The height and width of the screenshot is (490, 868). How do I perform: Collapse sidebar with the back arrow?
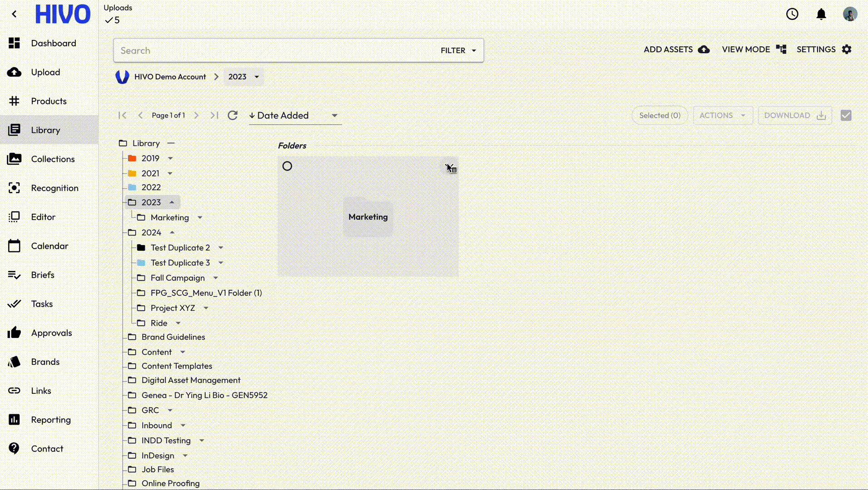click(15, 14)
